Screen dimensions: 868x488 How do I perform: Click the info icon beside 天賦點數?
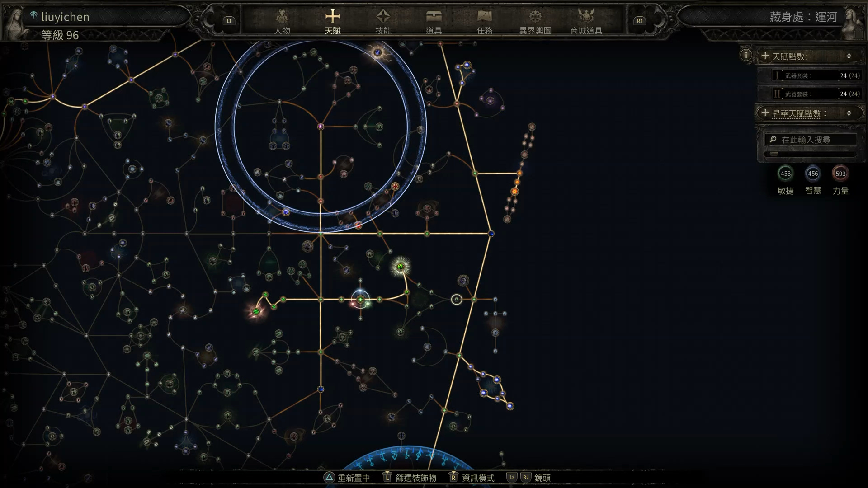[x=745, y=55]
